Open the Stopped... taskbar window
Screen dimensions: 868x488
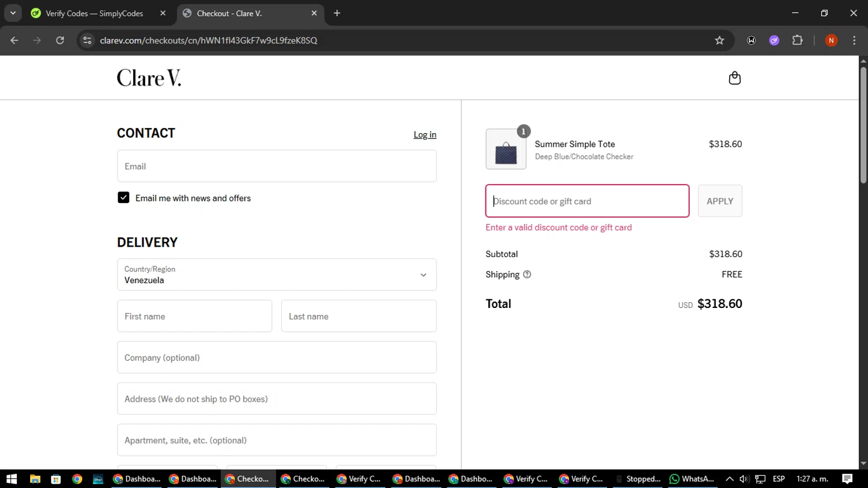(x=638, y=479)
